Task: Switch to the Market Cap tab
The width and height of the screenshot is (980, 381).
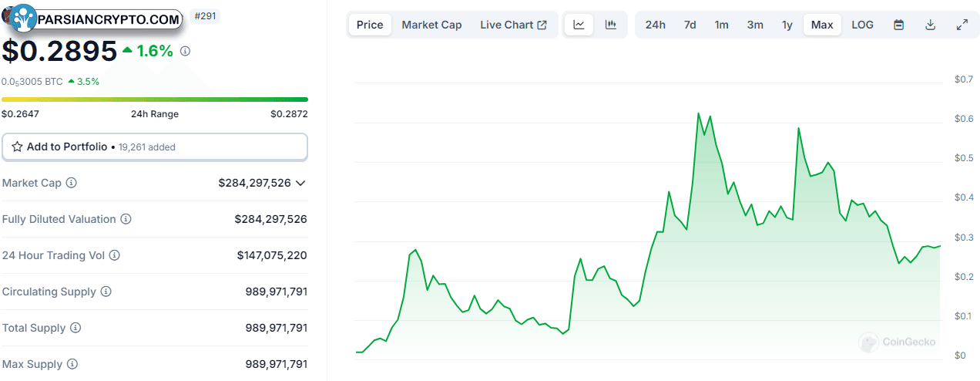Action: (431, 25)
